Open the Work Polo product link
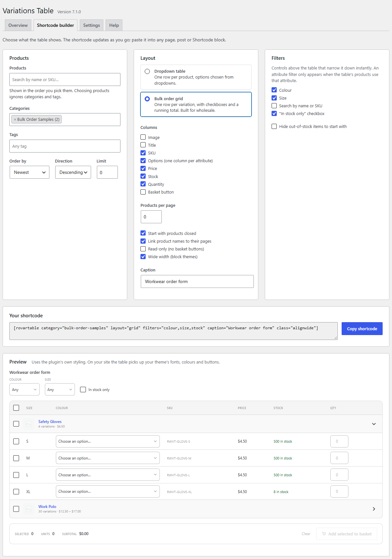Image resolution: width=392 pixels, height=559 pixels. [47, 507]
